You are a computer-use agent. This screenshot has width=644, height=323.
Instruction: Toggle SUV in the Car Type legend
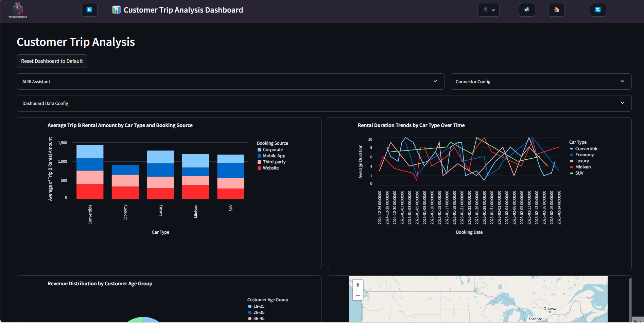(x=576, y=173)
